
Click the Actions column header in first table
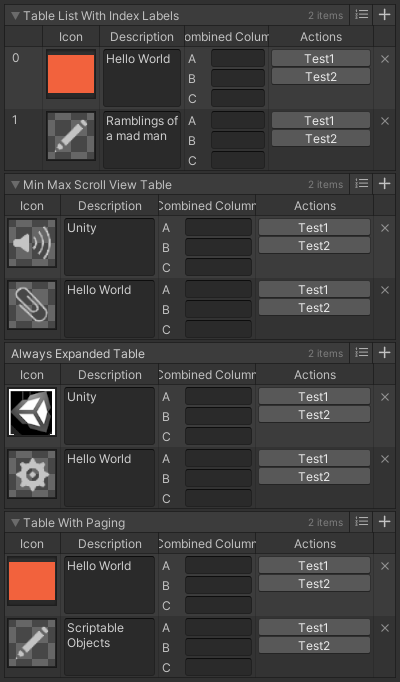pos(321,37)
